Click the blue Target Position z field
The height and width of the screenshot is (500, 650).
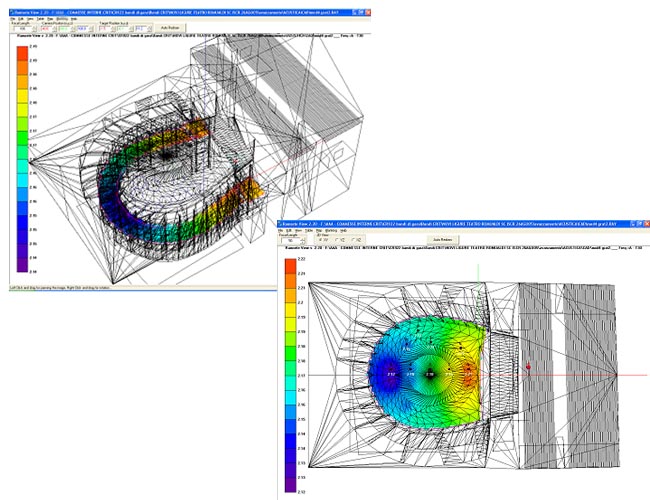tap(141, 29)
